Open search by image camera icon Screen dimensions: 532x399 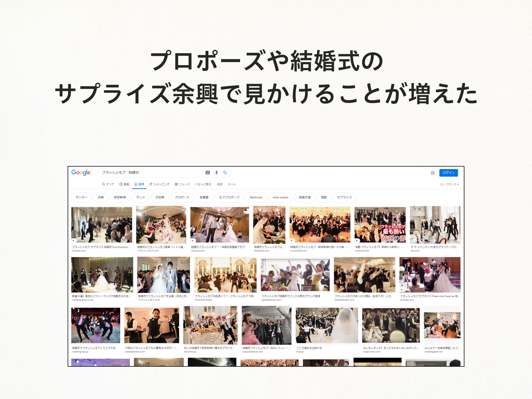207,173
